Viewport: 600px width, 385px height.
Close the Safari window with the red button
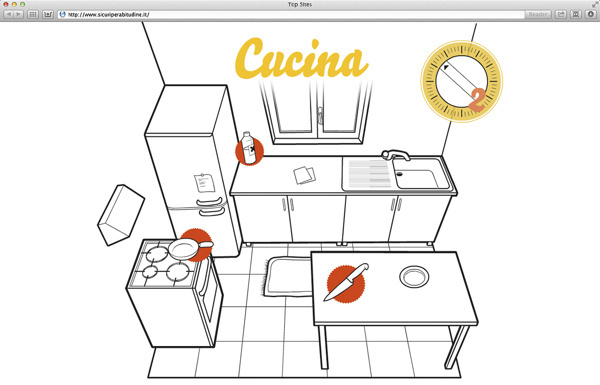point(6,4)
